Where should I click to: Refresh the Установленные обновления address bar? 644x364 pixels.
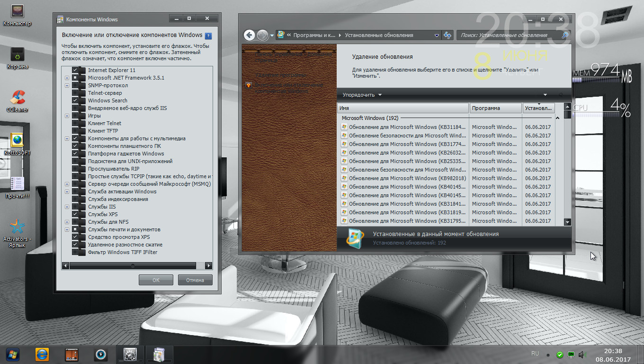coord(447,35)
